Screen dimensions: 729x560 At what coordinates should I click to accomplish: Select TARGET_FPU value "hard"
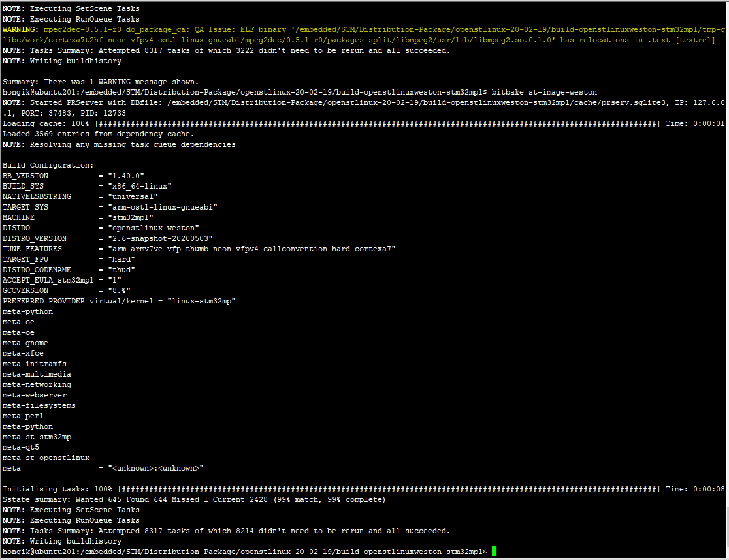pos(121,260)
